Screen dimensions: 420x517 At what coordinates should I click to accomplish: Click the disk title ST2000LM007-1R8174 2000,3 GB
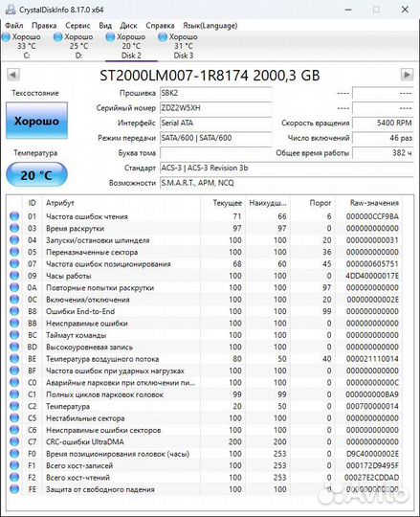point(210,76)
